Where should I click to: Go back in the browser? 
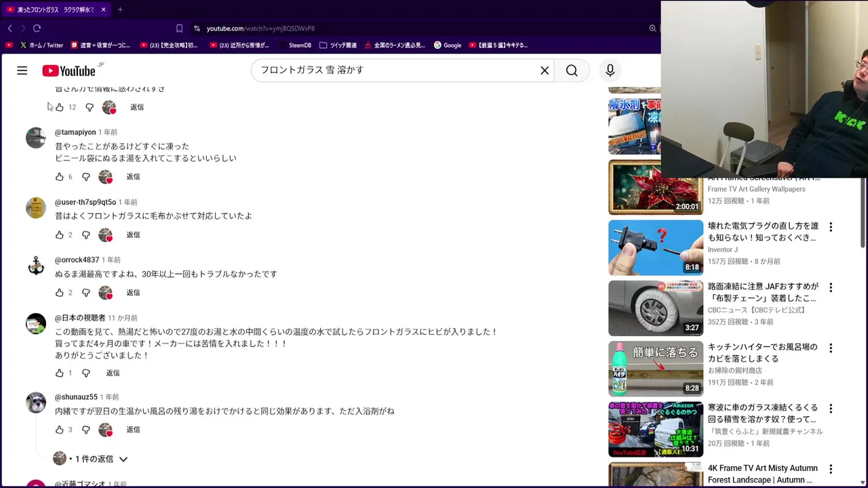[9, 28]
